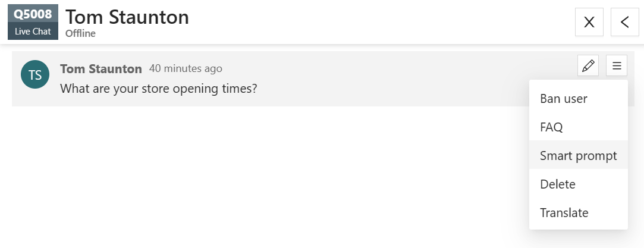Click the pencil edit message icon
This screenshot has height=248, width=644.
click(588, 65)
